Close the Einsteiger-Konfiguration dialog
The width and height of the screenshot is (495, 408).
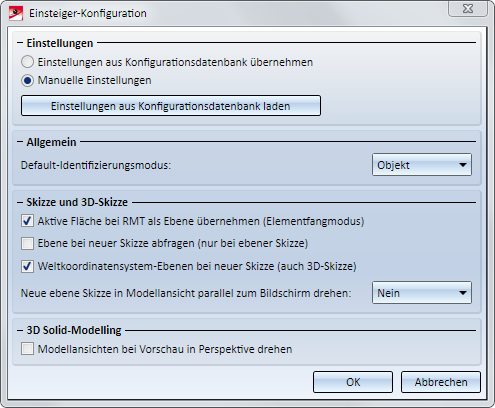(468, 9)
